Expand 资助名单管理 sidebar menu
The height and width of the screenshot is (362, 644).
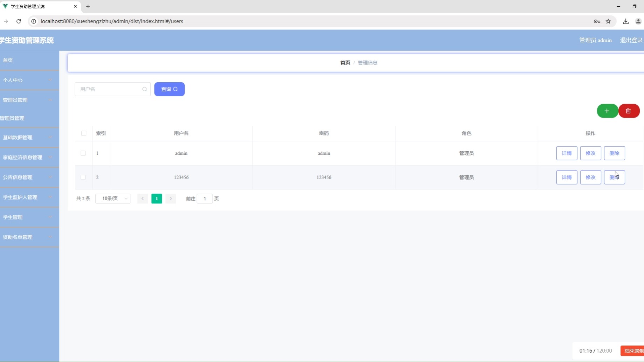coord(29,237)
